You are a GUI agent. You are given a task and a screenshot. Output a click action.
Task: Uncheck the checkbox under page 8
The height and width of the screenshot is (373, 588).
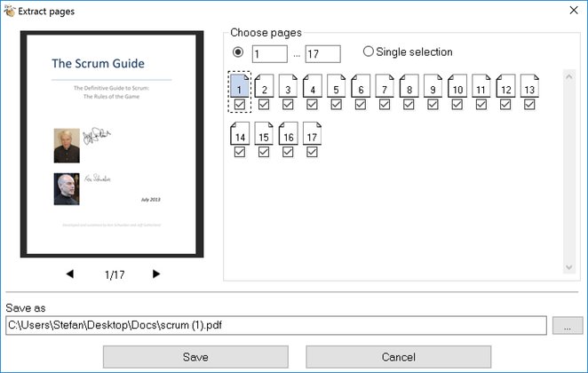409,104
